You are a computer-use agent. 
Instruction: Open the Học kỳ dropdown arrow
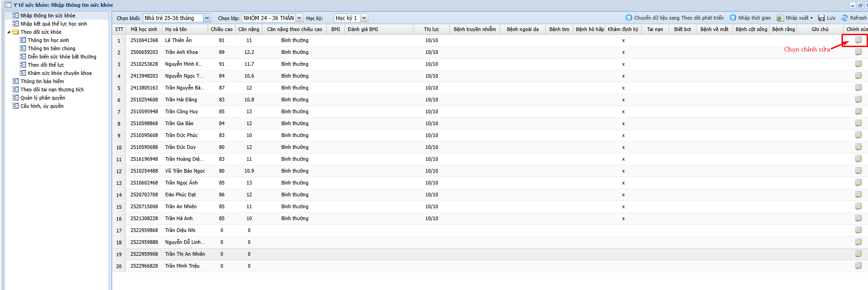(364, 18)
